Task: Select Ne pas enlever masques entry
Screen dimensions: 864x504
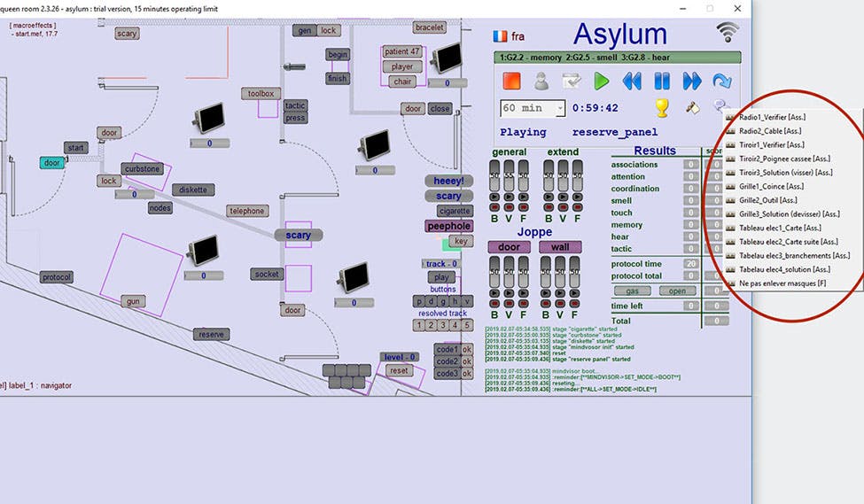Action: click(x=782, y=283)
